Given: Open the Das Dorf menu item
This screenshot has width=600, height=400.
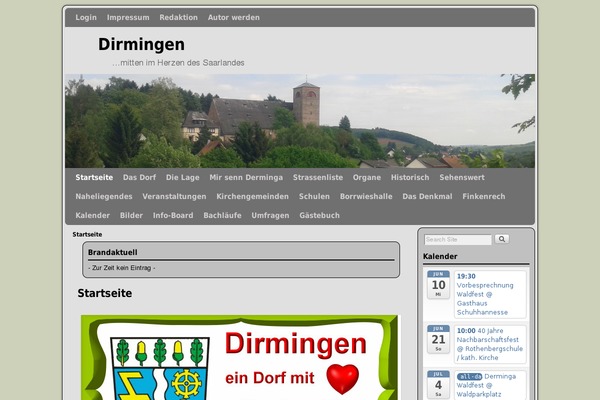Looking at the screenshot, I should tap(139, 177).
